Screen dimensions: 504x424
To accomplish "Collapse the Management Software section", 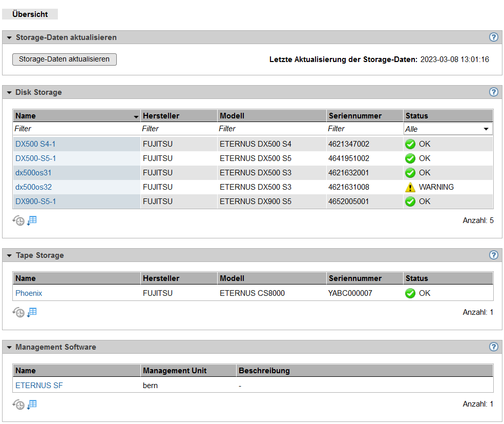I will [9, 348].
